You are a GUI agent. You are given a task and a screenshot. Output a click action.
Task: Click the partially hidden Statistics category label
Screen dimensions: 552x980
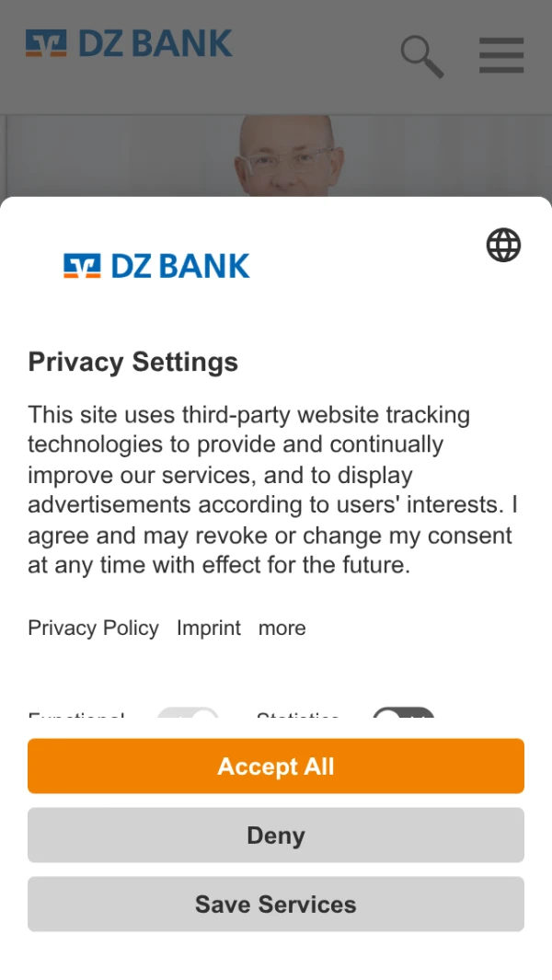[x=298, y=716]
